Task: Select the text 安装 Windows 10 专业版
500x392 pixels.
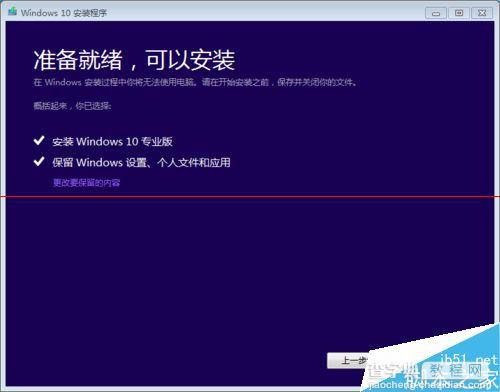Action: point(112,142)
